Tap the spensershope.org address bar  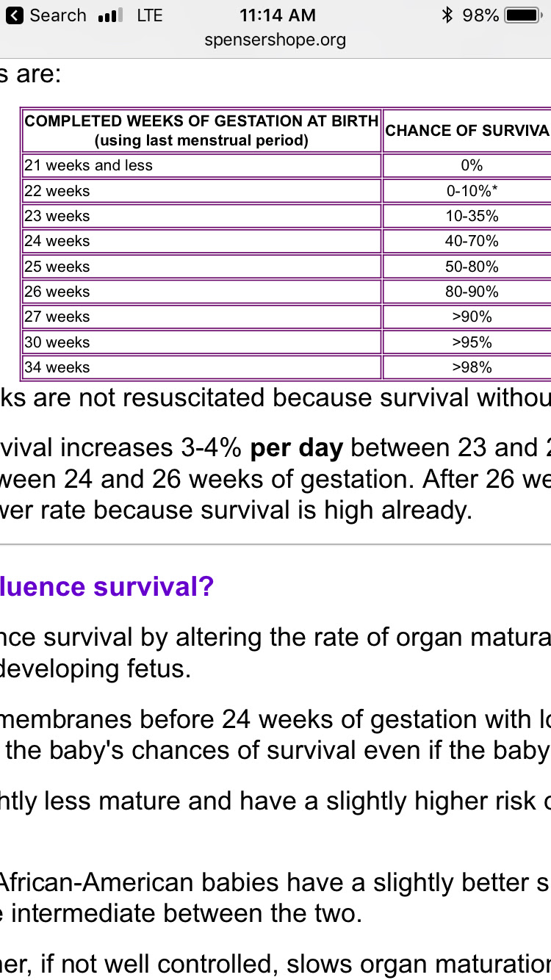click(275, 40)
